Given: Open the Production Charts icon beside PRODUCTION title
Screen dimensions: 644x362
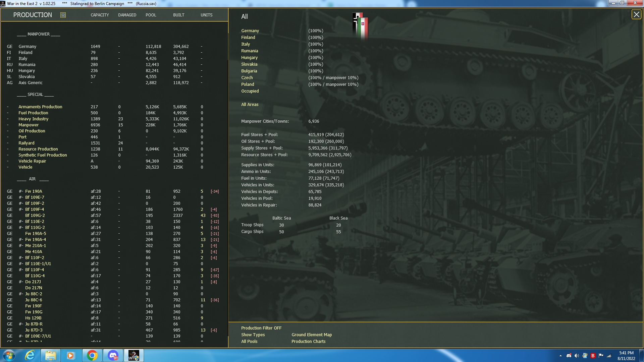Looking at the screenshot, I should pyautogui.click(x=62, y=15).
